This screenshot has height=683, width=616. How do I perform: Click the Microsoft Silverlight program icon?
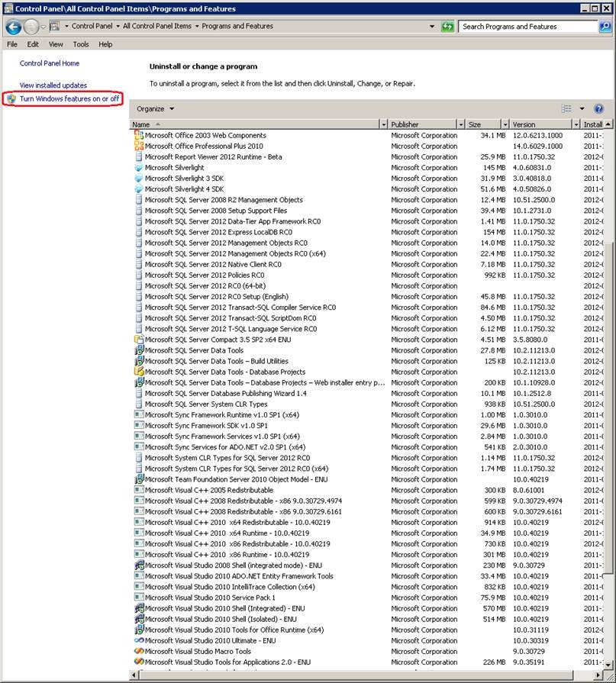click(x=138, y=168)
